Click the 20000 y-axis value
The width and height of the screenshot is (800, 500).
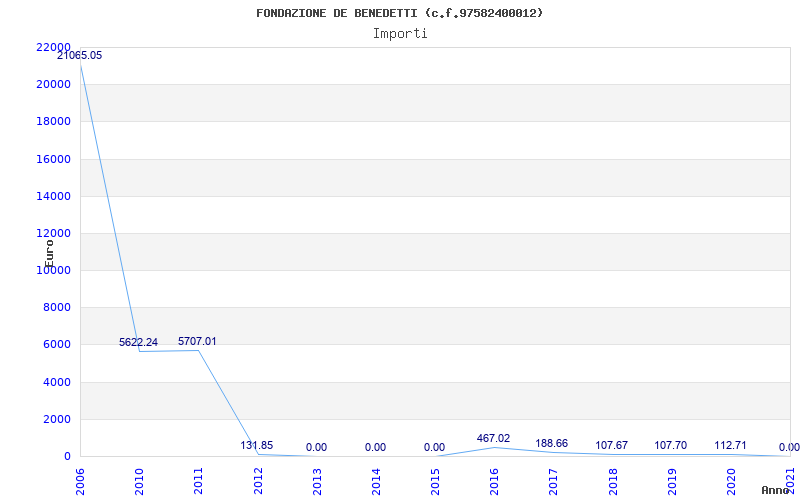53,84
